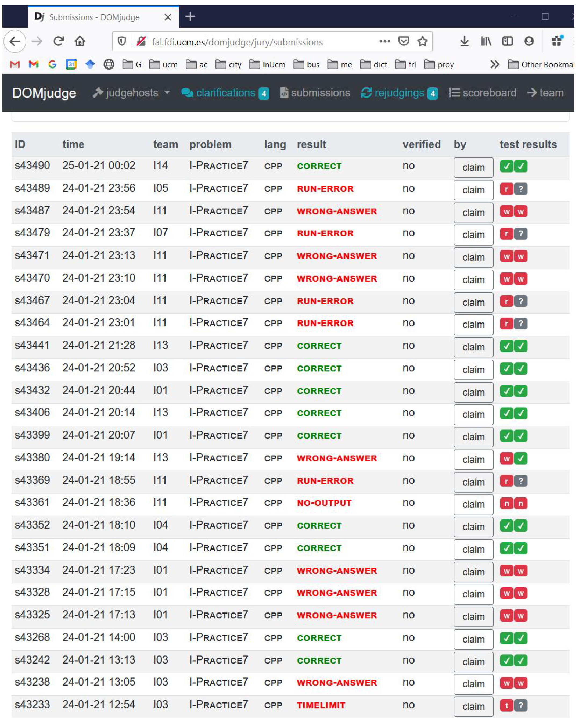The height and width of the screenshot is (728, 579).
Task: Open the ucm bookmarks folder
Action: point(164,64)
